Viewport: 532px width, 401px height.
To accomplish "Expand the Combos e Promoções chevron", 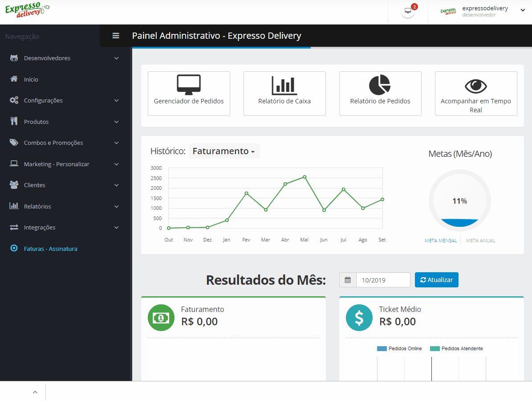I will (x=116, y=143).
